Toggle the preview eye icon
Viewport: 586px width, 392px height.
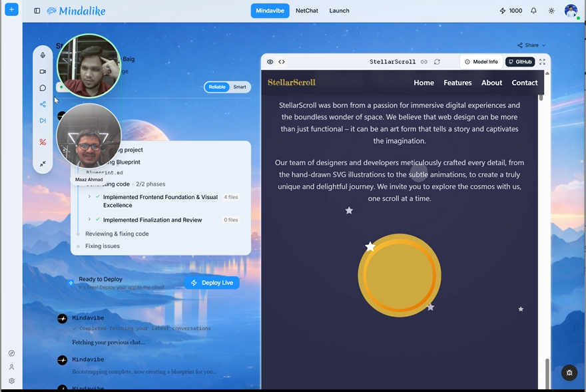click(x=270, y=62)
